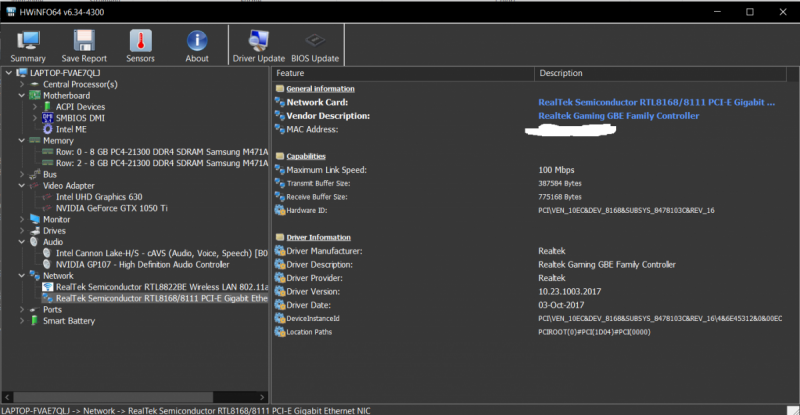Click the Feature column header
This screenshot has width=800, height=415.
(403, 74)
